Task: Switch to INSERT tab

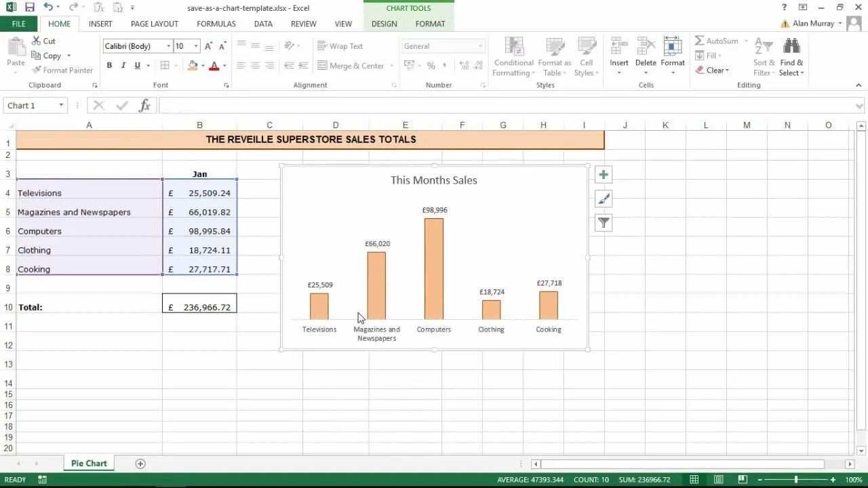Action: click(x=100, y=24)
